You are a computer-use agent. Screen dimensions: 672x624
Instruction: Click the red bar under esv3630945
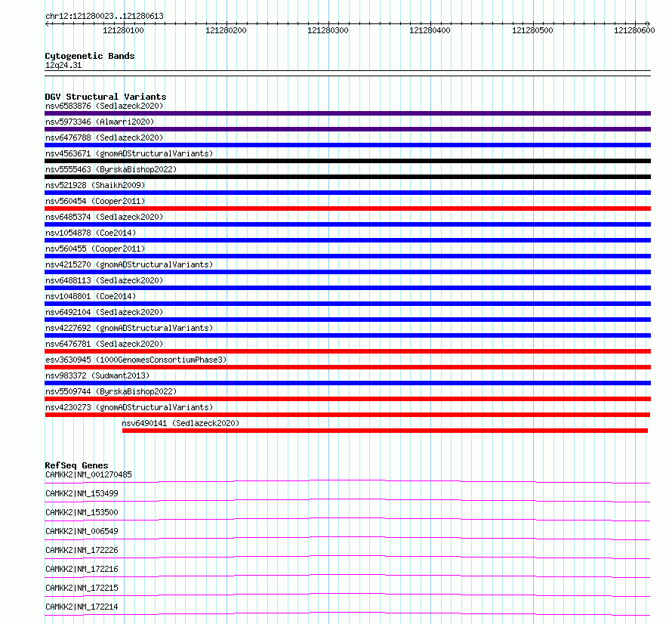tap(347, 367)
